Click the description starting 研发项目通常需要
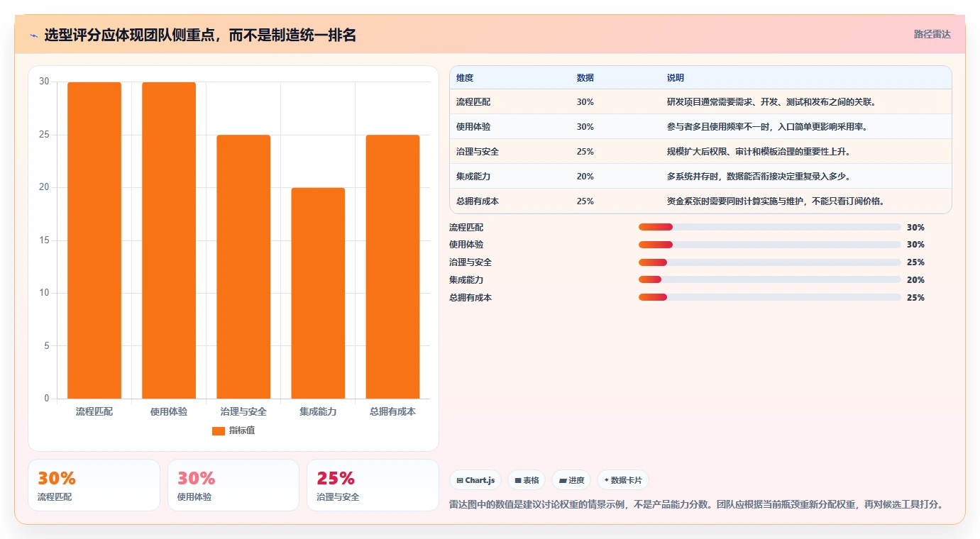 click(x=772, y=102)
